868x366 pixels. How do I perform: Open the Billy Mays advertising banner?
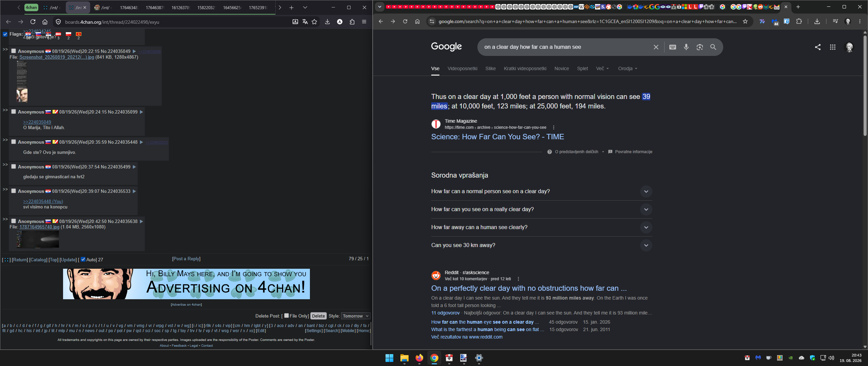click(186, 284)
